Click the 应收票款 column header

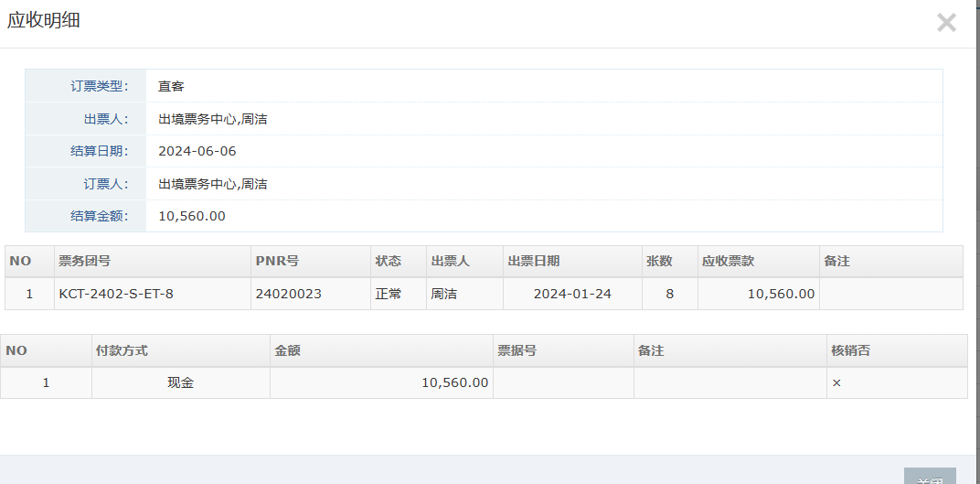pos(728,261)
